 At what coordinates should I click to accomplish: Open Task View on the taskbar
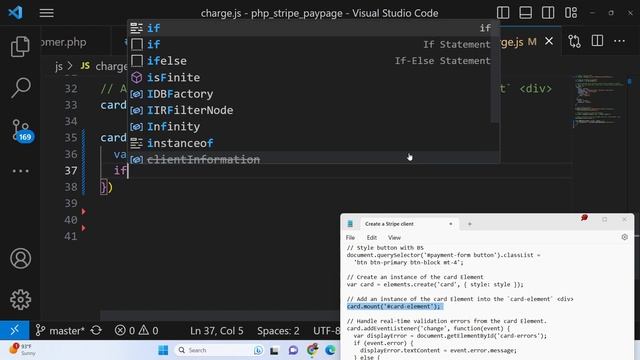tap(274, 350)
